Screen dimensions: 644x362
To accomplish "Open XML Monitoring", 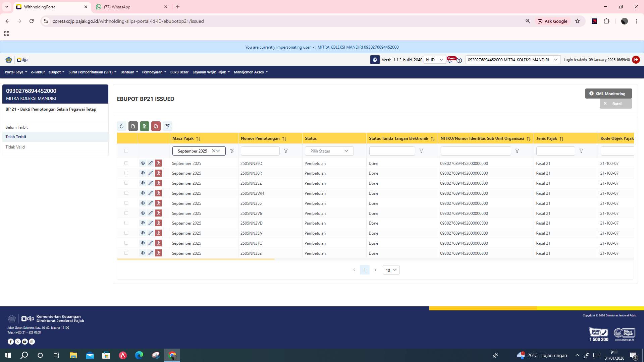I will point(608,94).
